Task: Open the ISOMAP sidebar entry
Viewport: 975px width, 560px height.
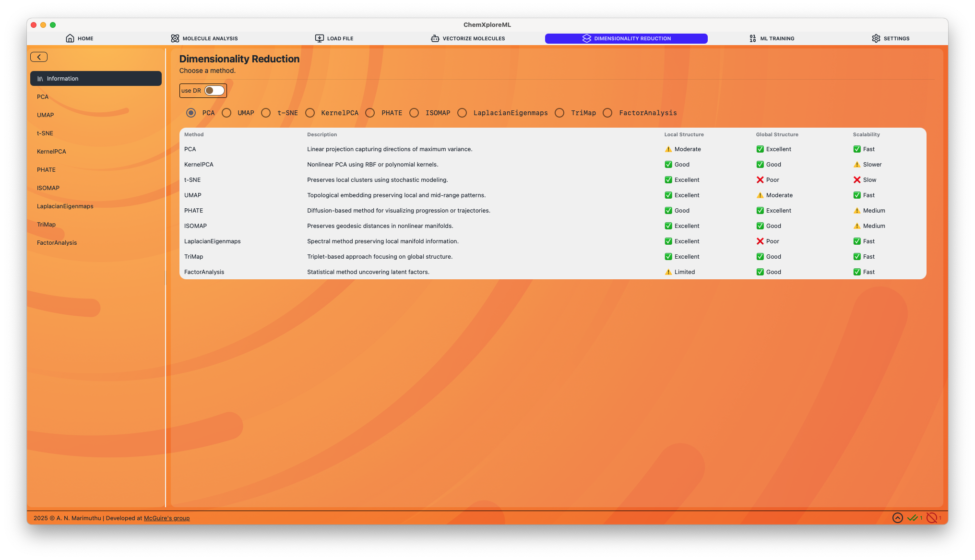Action: click(x=96, y=188)
